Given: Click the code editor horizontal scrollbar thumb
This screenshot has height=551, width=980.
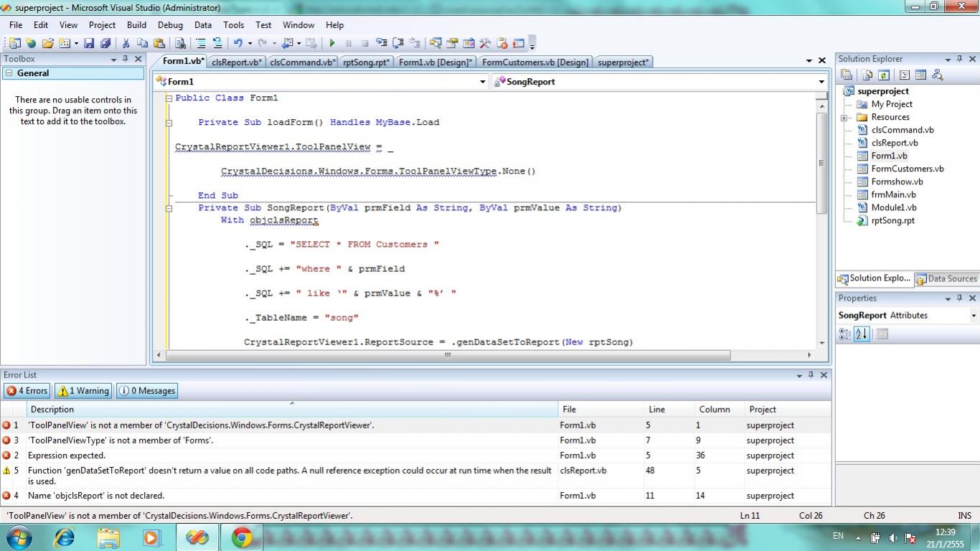Looking at the screenshot, I should click(448, 355).
